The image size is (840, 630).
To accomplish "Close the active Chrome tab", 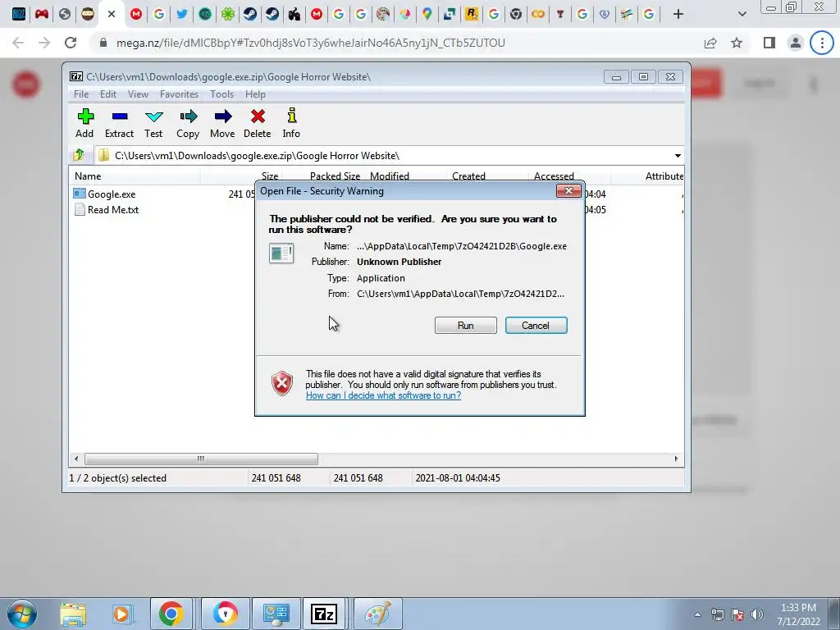I will click(112, 15).
